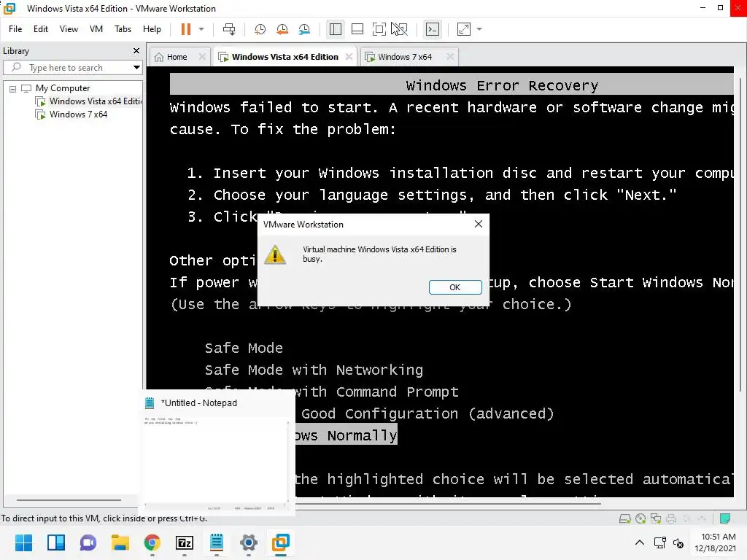Click the CD/DVD drive status icon
747x560 pixels.
click(640, 519)
